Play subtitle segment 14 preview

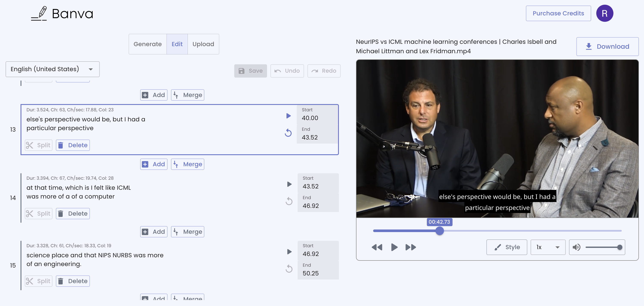point(289,184)
